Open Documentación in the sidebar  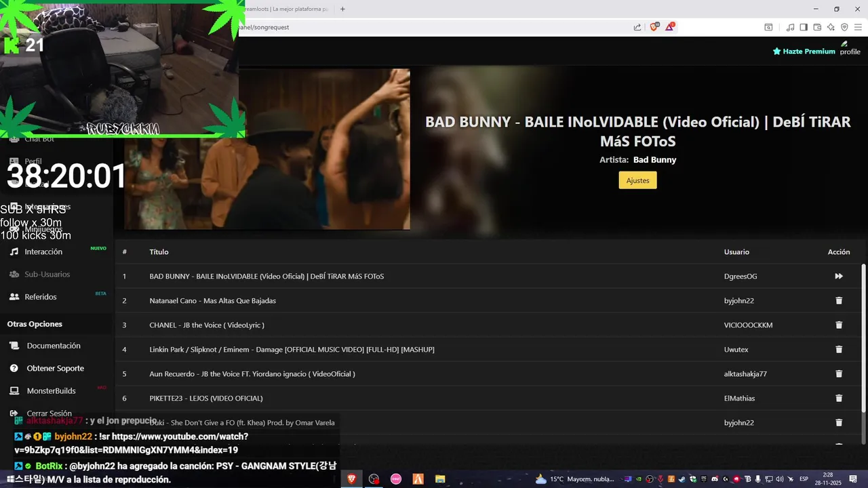coord(54,346)
